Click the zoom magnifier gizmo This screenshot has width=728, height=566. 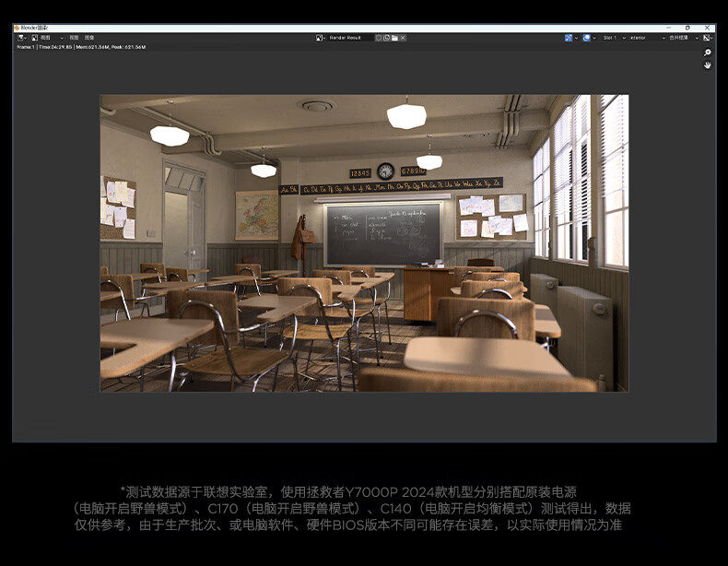click(x=708, y=53)
